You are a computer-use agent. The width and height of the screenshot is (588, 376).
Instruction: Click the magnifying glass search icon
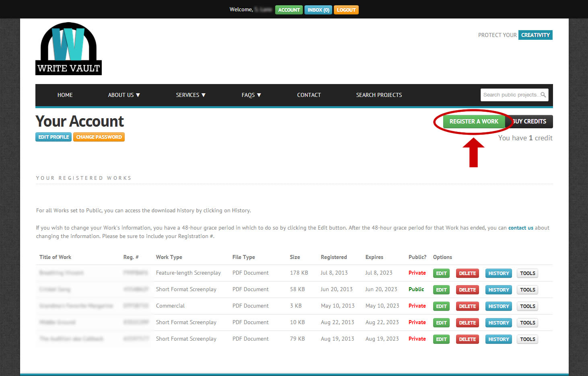tap(544, 95)
